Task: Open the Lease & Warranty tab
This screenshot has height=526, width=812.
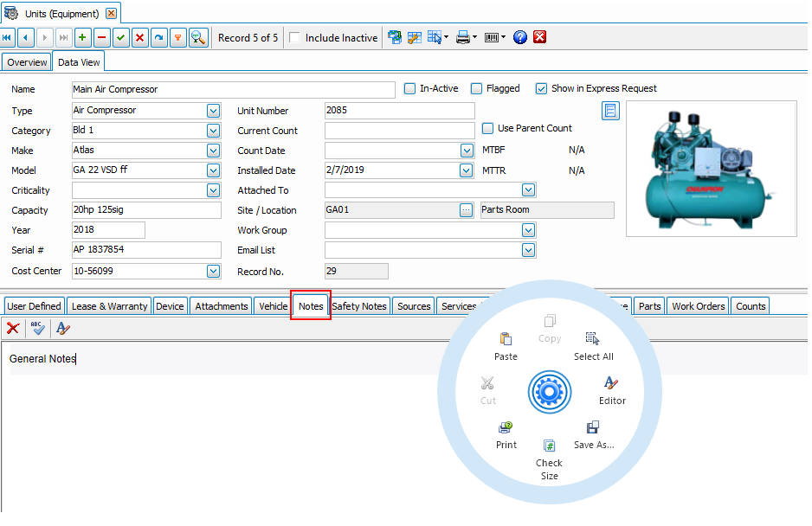Action: click(x=109, y=306)
